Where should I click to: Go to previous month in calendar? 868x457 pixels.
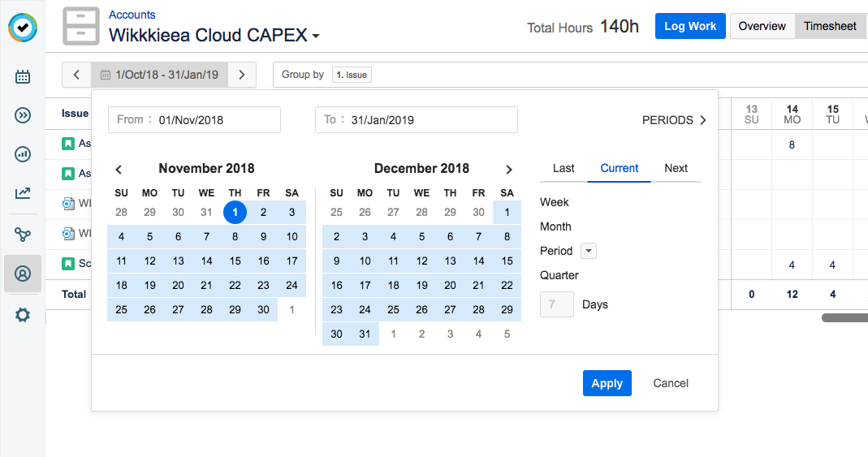click(119, 170)
